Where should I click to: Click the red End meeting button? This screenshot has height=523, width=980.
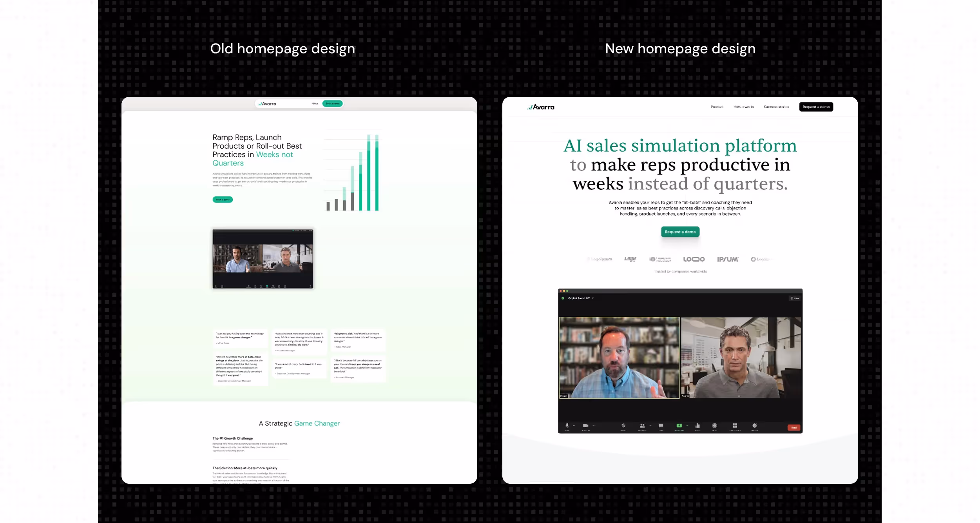pyautogui.click(x=793, y=428)
